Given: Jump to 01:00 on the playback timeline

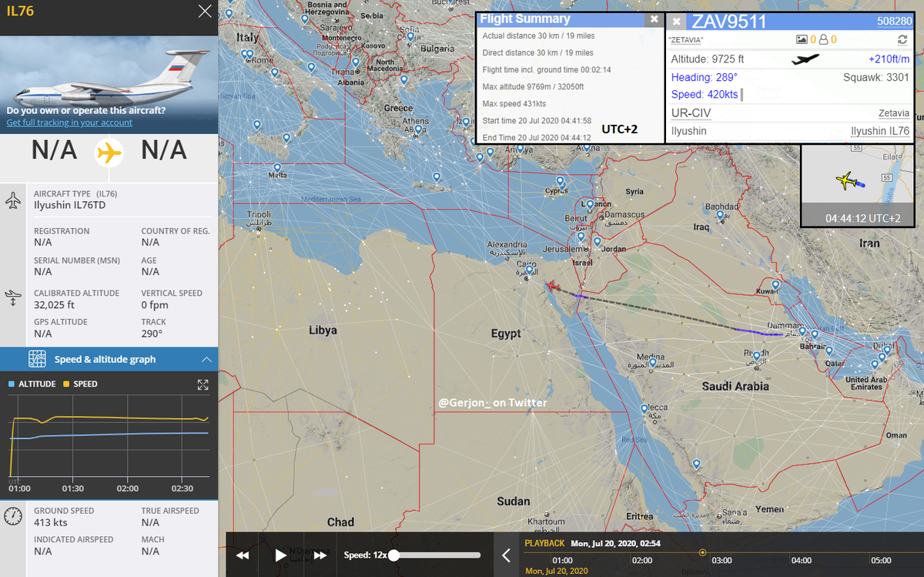Looking at the screenshot, I should 562,560.
